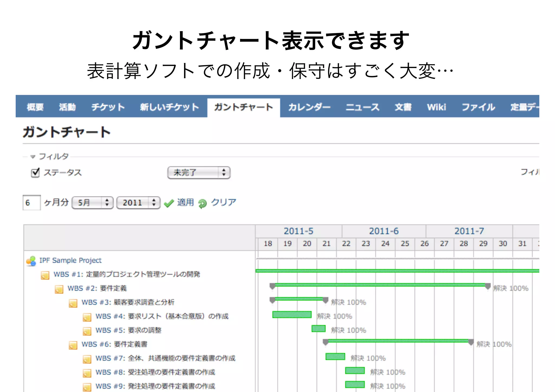Image resolution: width=555 pixels, height=392 pixels.
Task: Click ticket icon beside WBS #3
Action: coord(73,303)
